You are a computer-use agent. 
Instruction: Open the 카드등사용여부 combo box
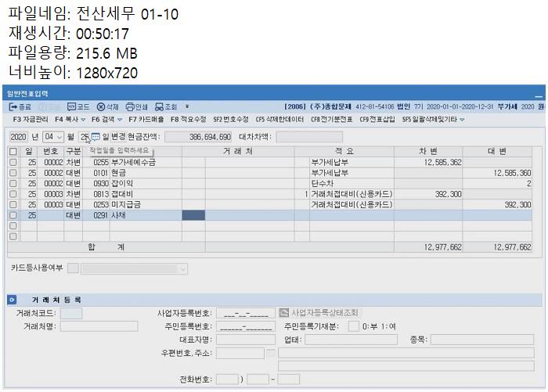click(x=134, y=268)
